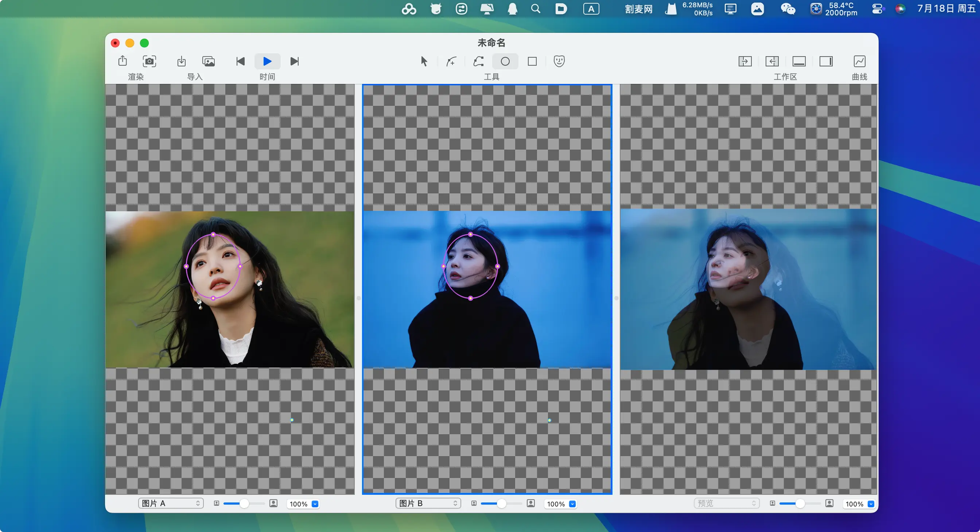980x532 pixels.
Task: Click the 58.4°C fan speed status item
Action: pyautogui.click(x=833, y=9)
